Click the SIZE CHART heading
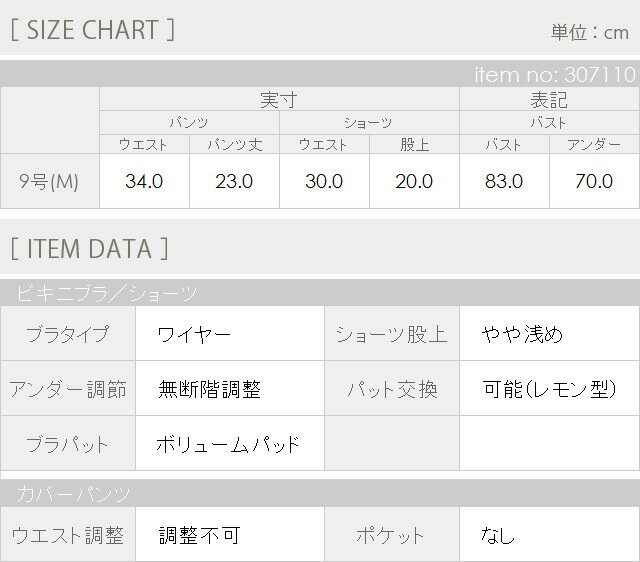This screenshot has height=562, width=640. point(92,30)
